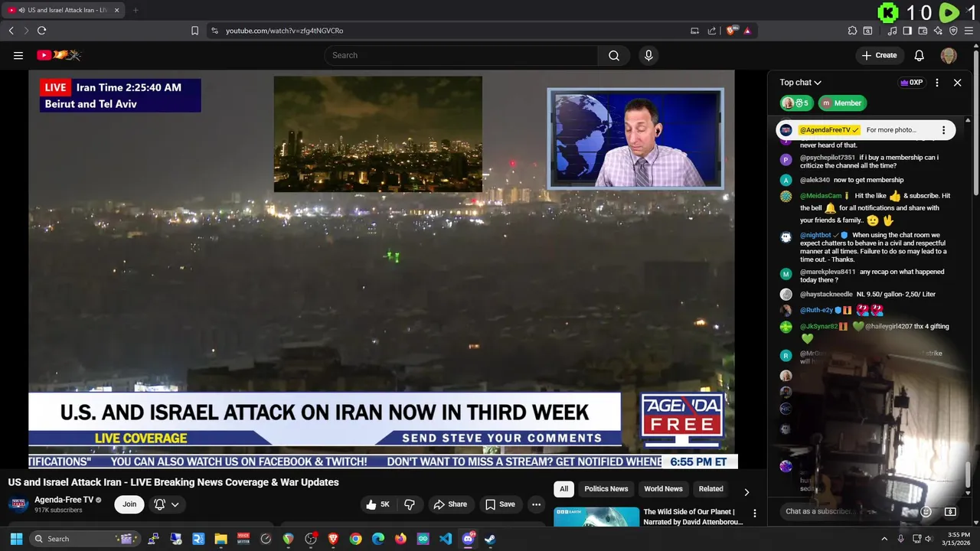
Task: Click in the YouTube search field
Action: tap(461, 55)
